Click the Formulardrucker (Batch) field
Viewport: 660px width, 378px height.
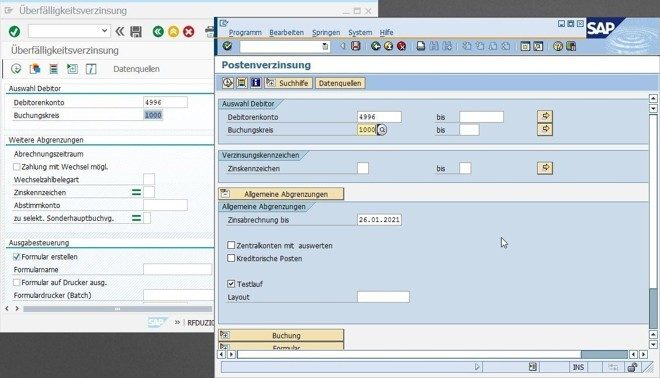click(178, 295)
